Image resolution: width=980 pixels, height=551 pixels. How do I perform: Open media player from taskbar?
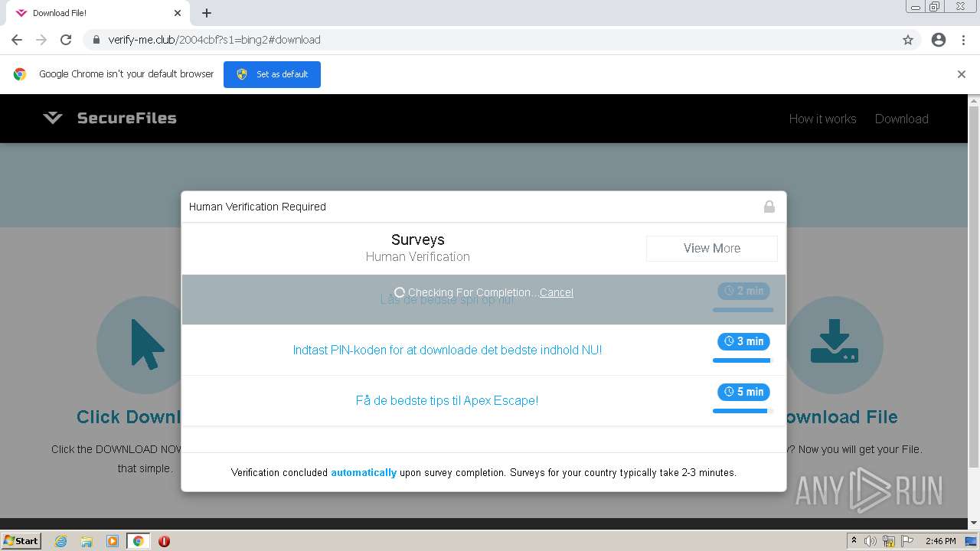pyautogui.click(x=112, y=541)
